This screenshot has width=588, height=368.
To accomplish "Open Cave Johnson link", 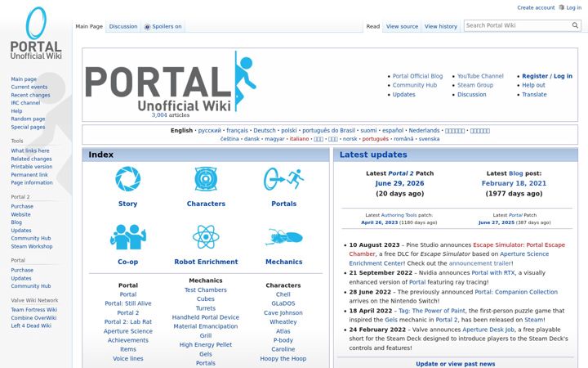I will 283,312.
